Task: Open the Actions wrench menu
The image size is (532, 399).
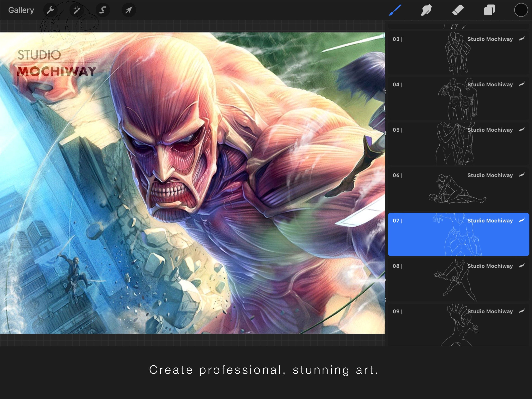Action: (x=50, y=10)
